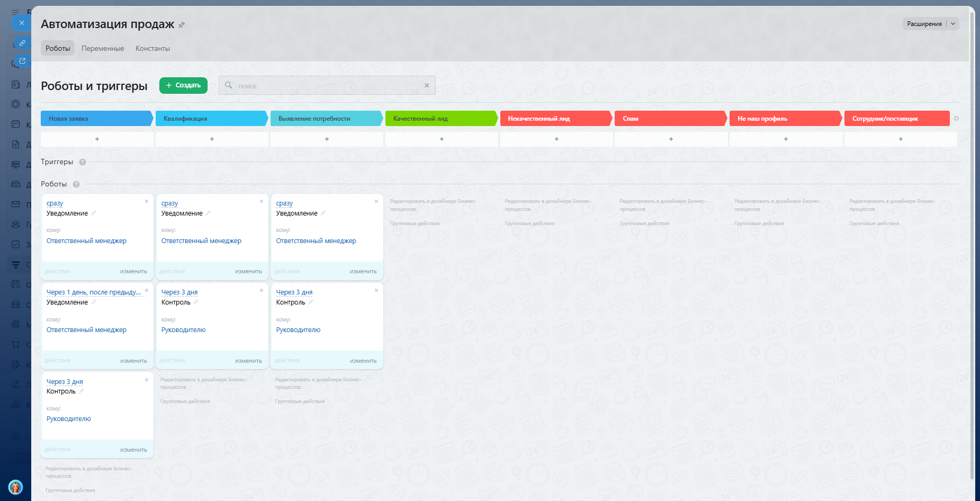
Task: Delete the Контроль robot in Квалификация column
Action: point(262,290)
